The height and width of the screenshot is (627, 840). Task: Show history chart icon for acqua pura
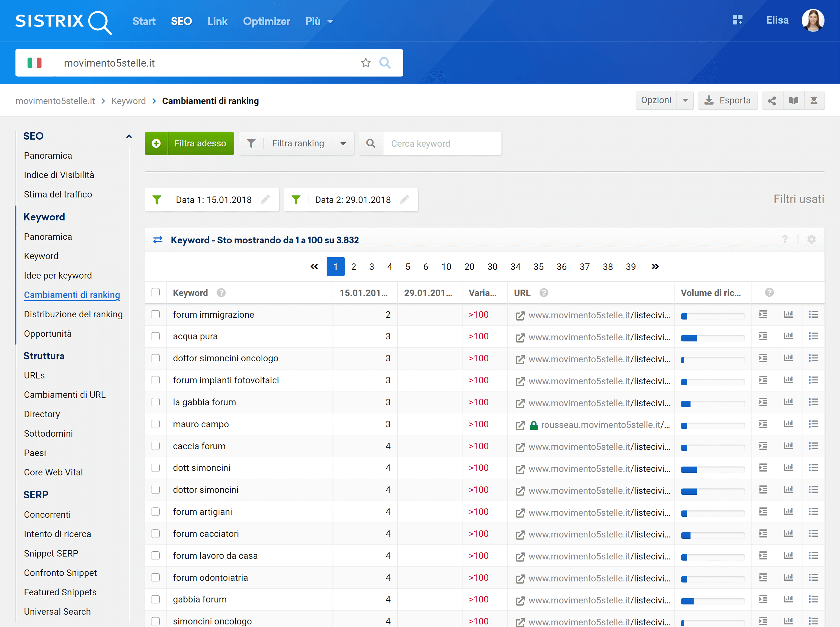coord(788,336)
